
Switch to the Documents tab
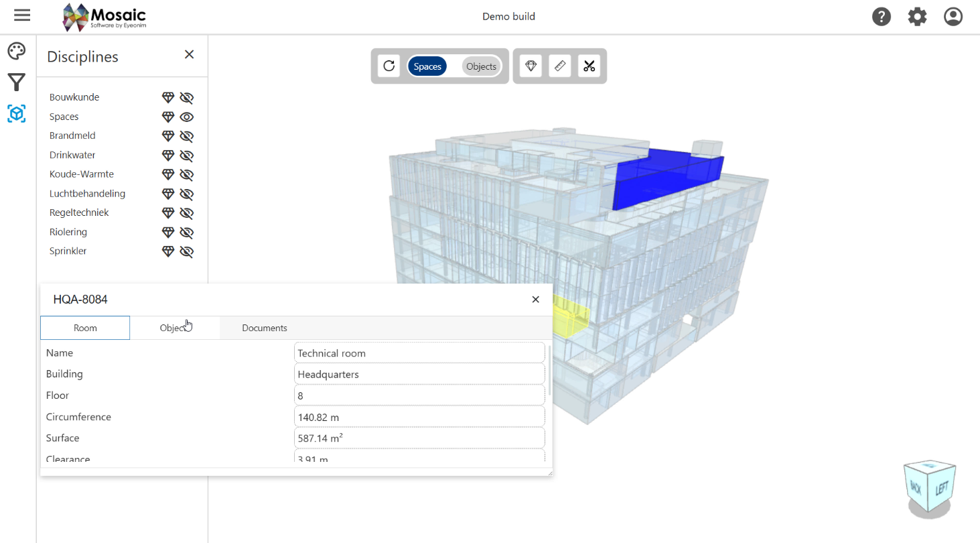(265, 328)
